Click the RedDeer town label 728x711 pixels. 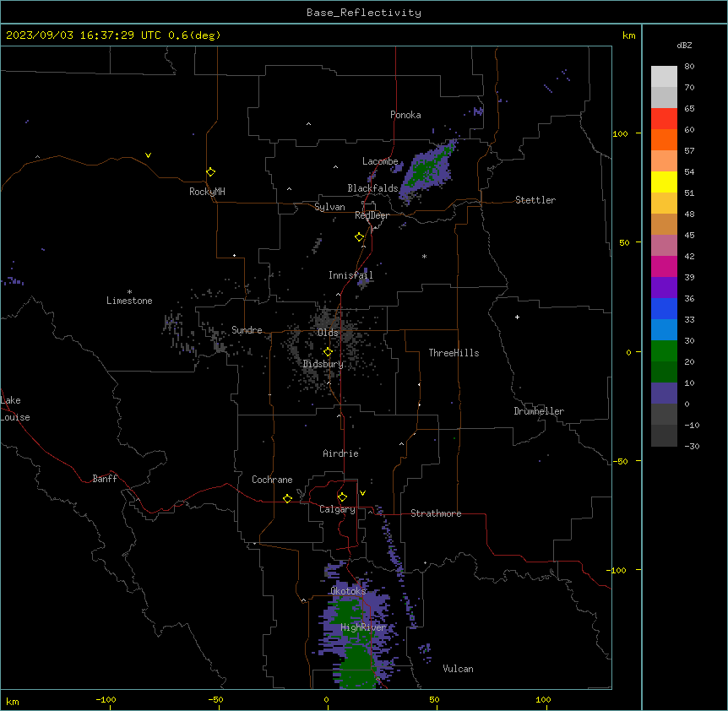point(372,215)
